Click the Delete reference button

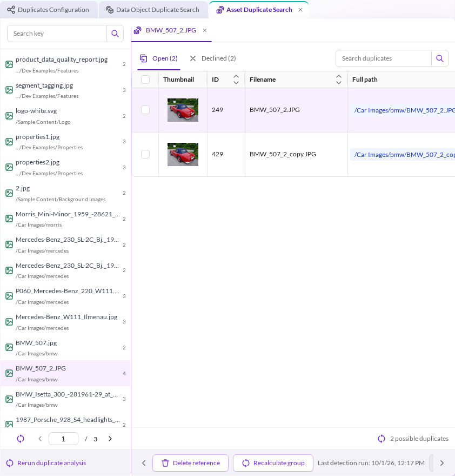191,463
